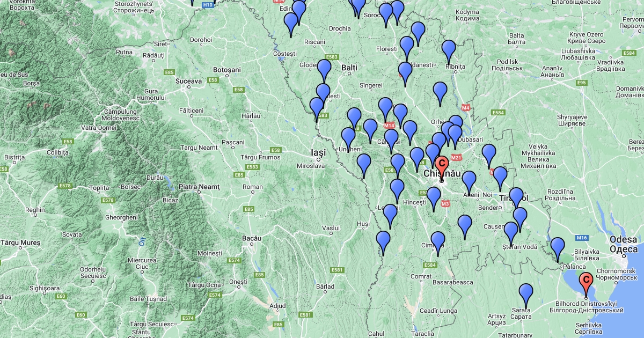Open the blue pin above Sarata

[526, 293]
